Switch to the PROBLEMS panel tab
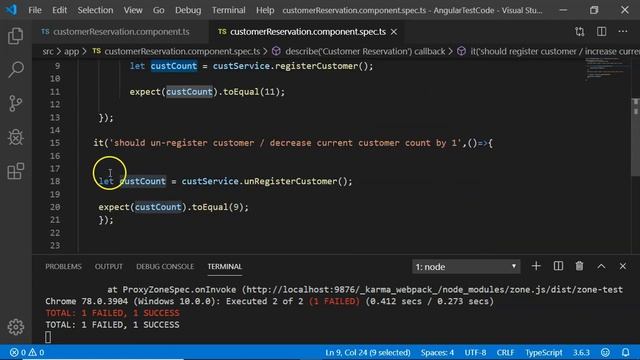 63,267
